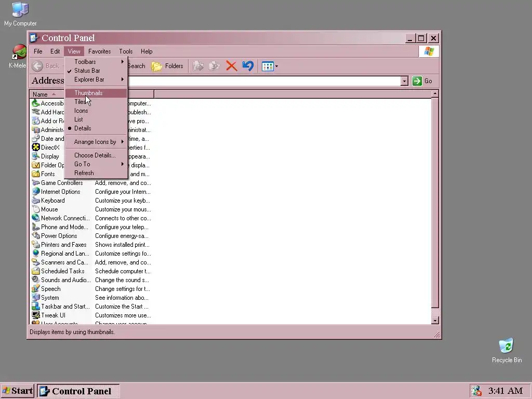Open the Edit menu
This screenshot has width=532, height=399.
55,51
